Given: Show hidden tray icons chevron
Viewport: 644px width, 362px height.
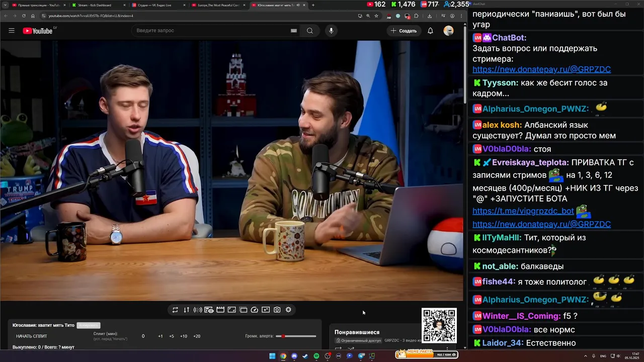Looking at the screenshot, I should point(586,356).
